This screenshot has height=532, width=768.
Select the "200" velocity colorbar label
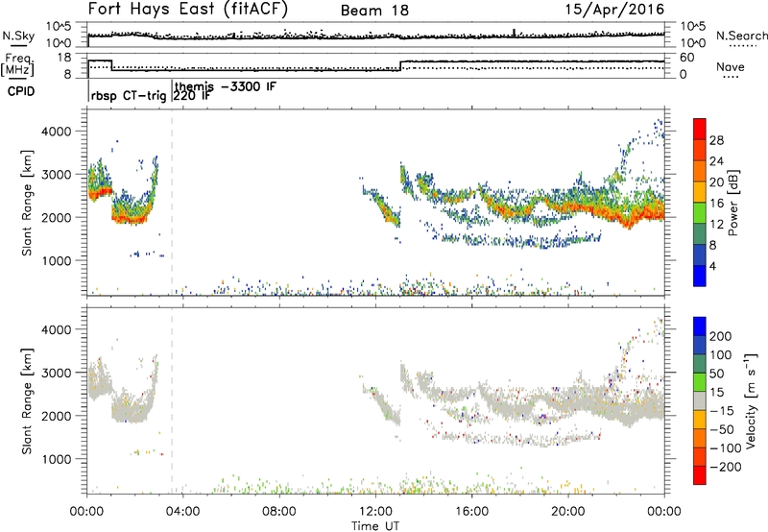(x=721, y=336)
